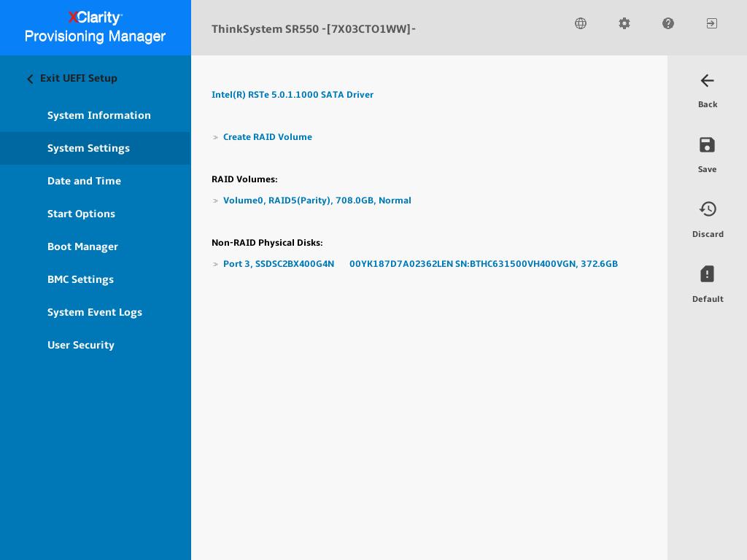The image size is (747, 560).
Task: Click the Save icon on right panel
Action: 707,145
